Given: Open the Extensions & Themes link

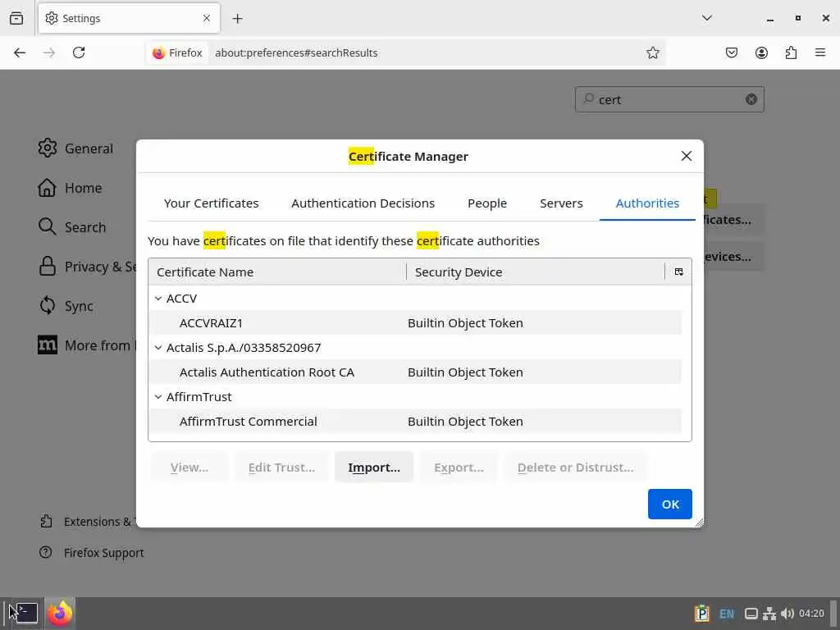Looking at the screenshot, I should pos(88,521).
